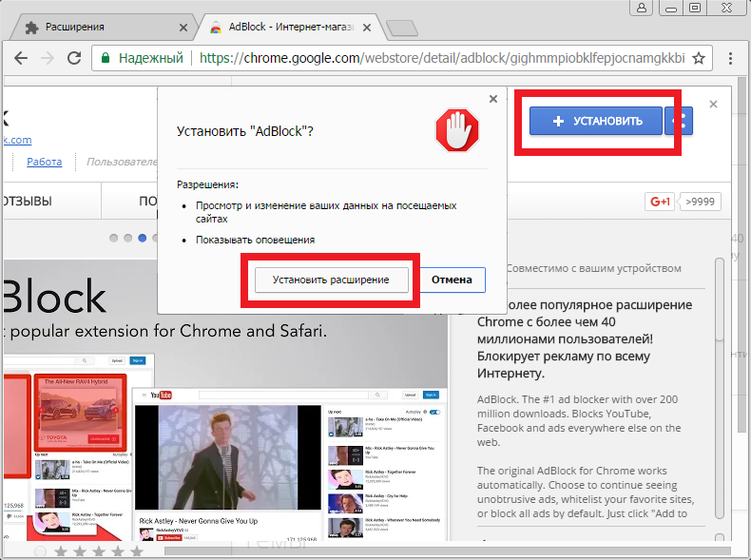Open Chrome's three-dot menu
The width and height of the screenshot is (751, 560).
730,58
